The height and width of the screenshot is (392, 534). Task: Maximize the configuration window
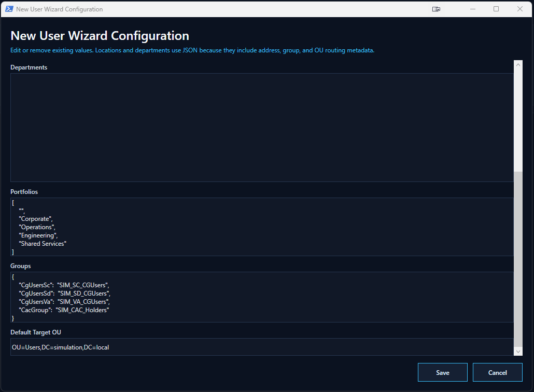pos(496,9)
